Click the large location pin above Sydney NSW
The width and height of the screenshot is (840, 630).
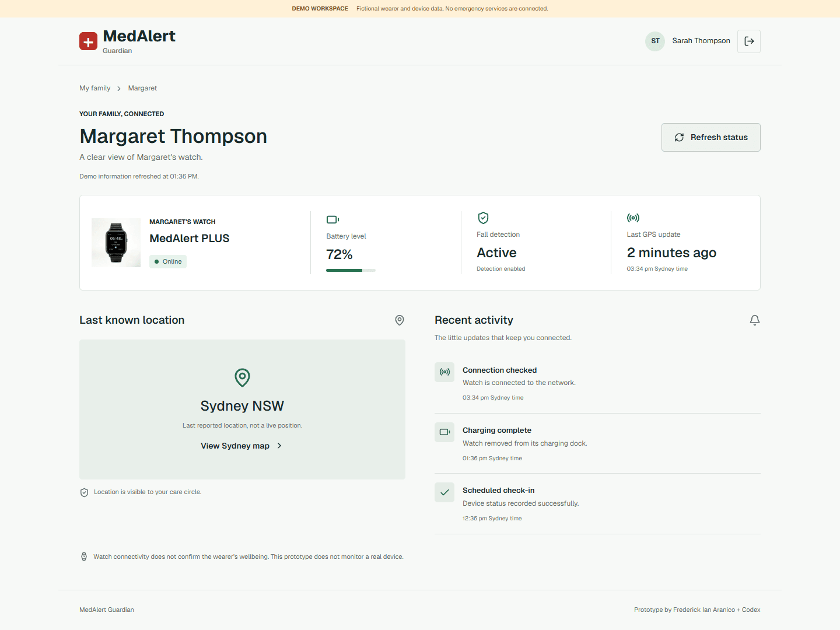[x=242, y=377]
